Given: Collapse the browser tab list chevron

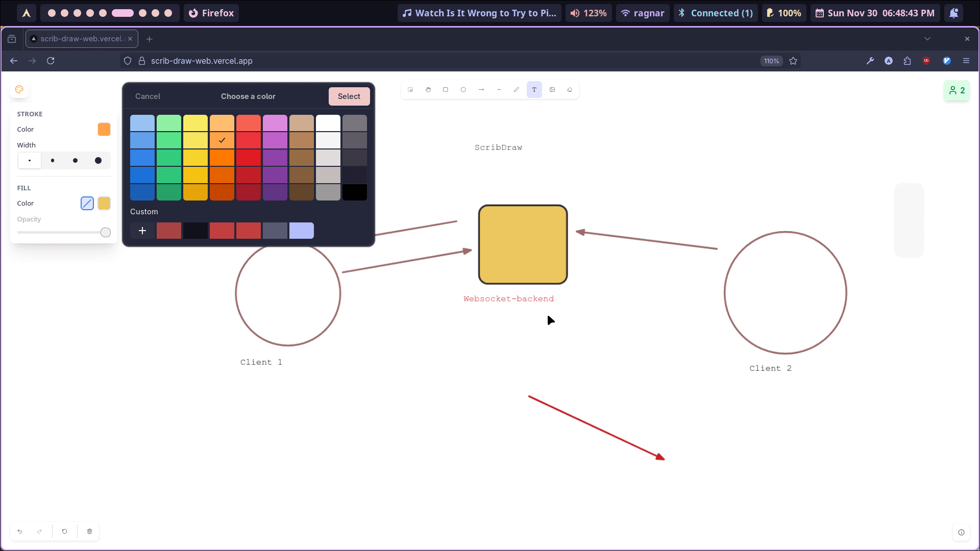Looking at the screenshot, I should pyautogui.click(x=928, y=38).
